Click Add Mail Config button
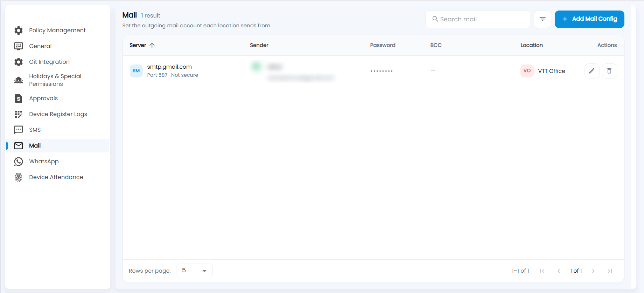 pos(589,19)
